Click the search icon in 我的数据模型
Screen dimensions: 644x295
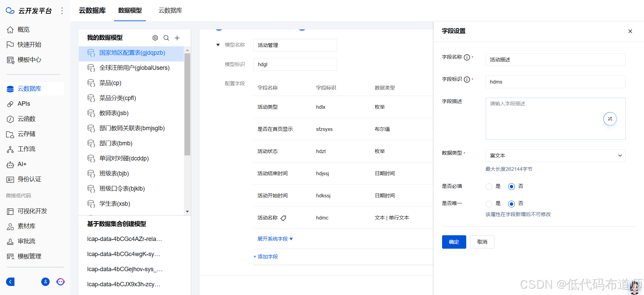point(166,38)
